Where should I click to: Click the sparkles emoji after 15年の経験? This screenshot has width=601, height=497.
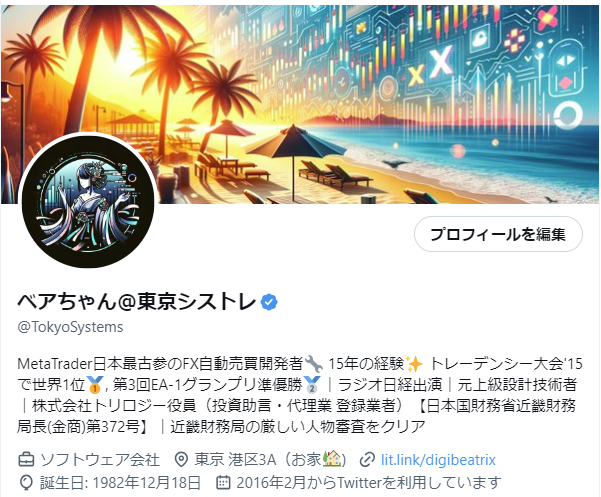(x=414, y=364)
